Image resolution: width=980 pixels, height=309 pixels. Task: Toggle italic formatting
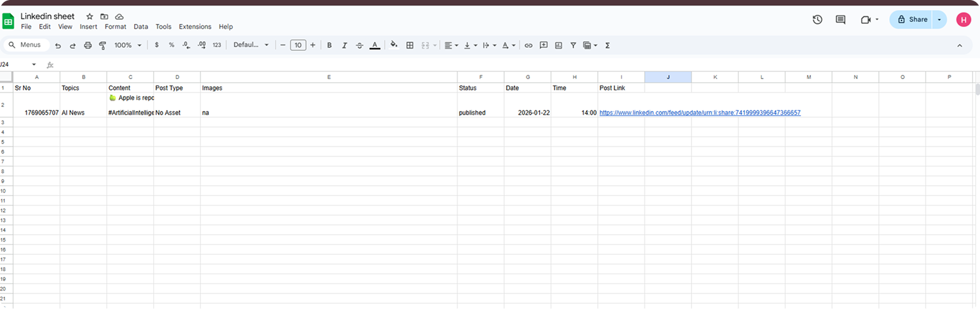[x=344, y=45]
